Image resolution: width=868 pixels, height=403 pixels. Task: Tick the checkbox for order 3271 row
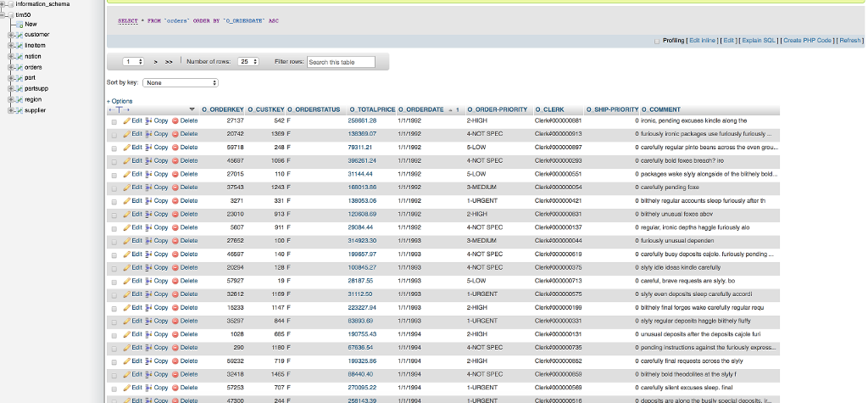click(114, 202)
